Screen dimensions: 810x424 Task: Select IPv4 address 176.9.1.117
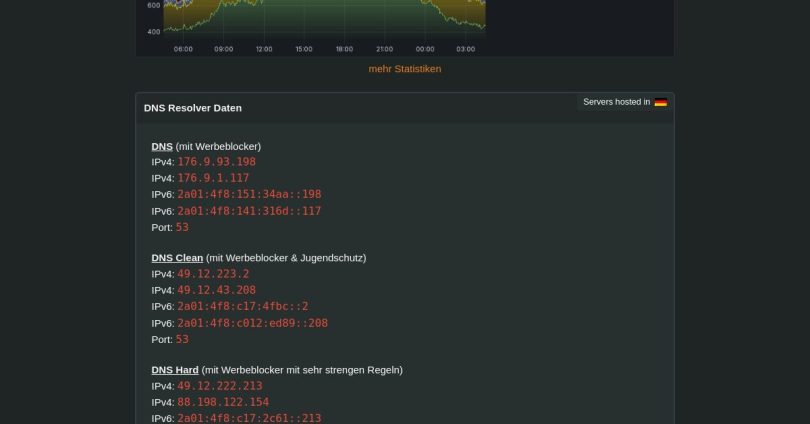pos(213,178)
